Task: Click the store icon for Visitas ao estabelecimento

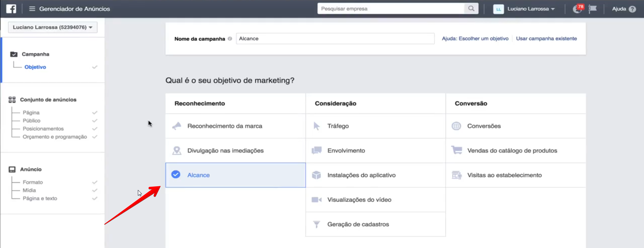Action: (x=457, y=175)
